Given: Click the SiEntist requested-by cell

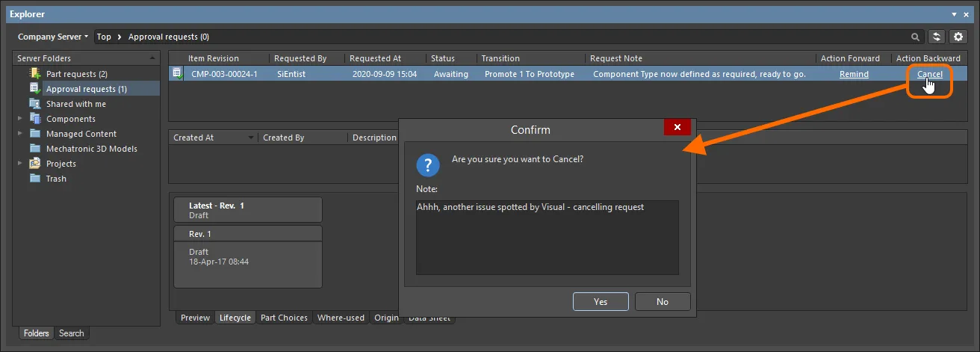Looking at the screenshot, I should (x=291, y=74).
